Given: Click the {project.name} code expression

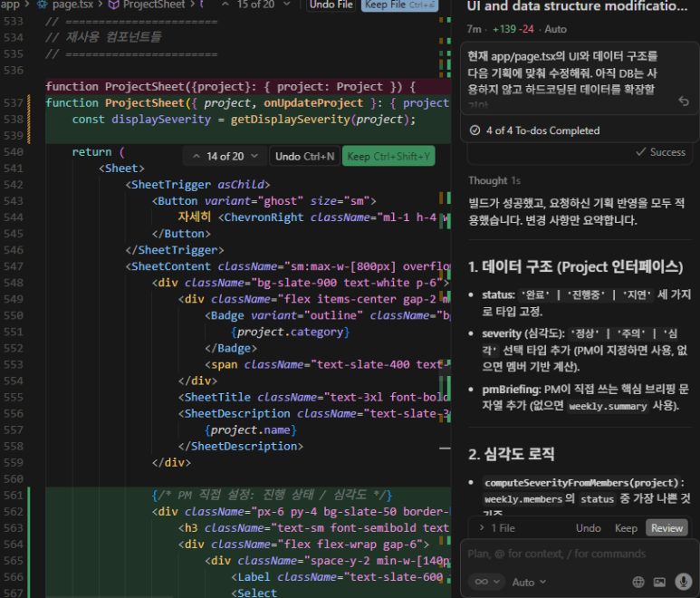Looking at the screenshot, I should [x=251, y=430].
